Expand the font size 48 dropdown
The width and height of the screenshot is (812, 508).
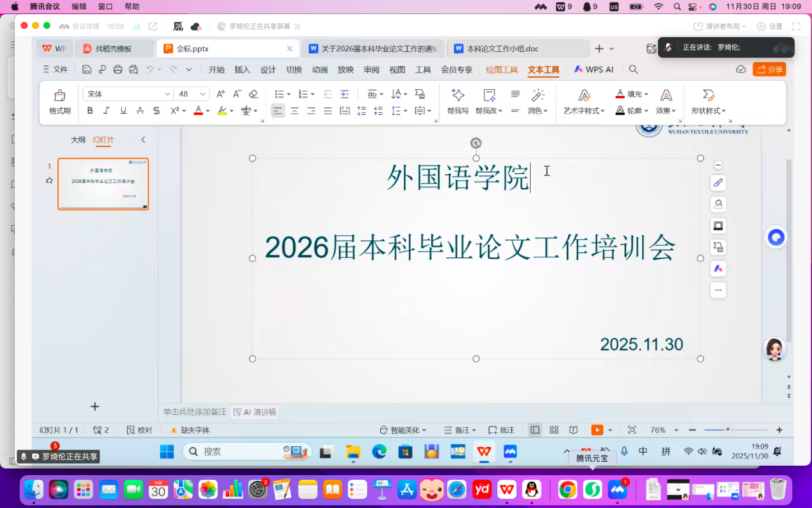pyautogui.click(x=203, y=94)
